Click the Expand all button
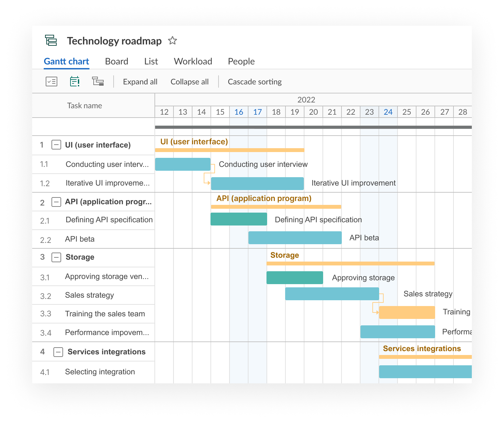 [x=140, y=82]
